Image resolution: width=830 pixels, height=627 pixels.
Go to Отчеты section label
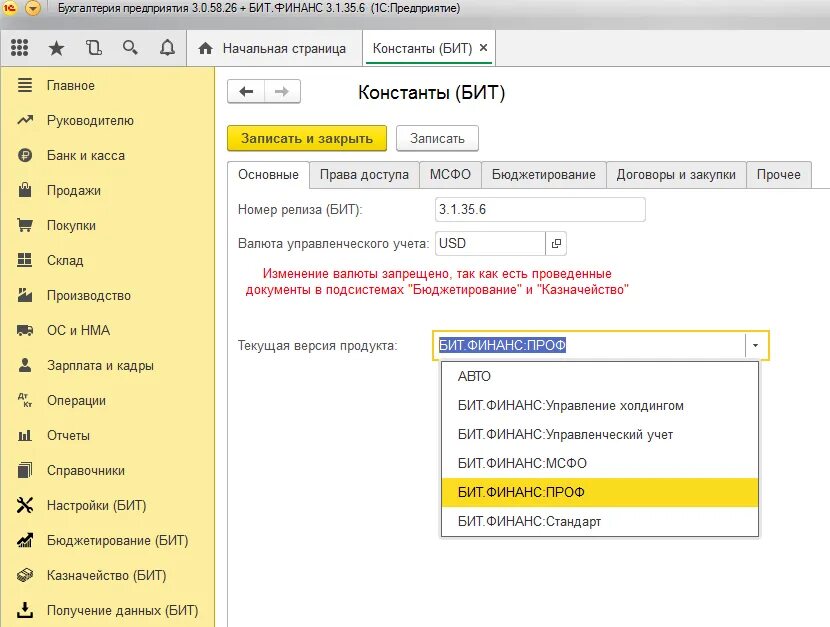(x=68, y=435)
